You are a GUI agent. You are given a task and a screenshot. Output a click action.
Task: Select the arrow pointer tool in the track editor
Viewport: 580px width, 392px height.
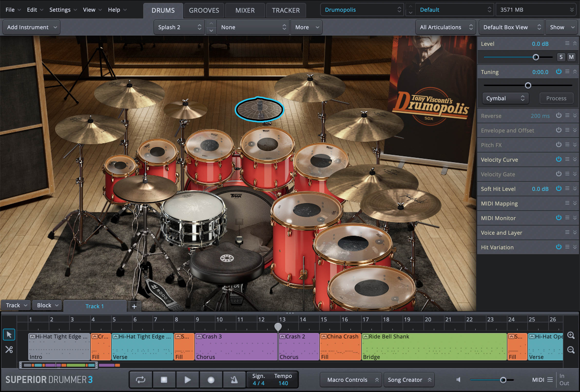(x=9, y=334)
